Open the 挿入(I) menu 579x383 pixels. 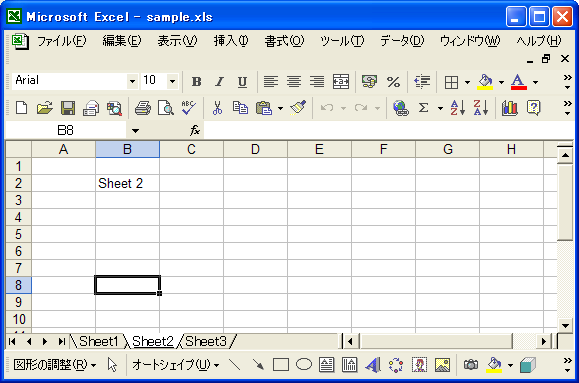(231, 41)
